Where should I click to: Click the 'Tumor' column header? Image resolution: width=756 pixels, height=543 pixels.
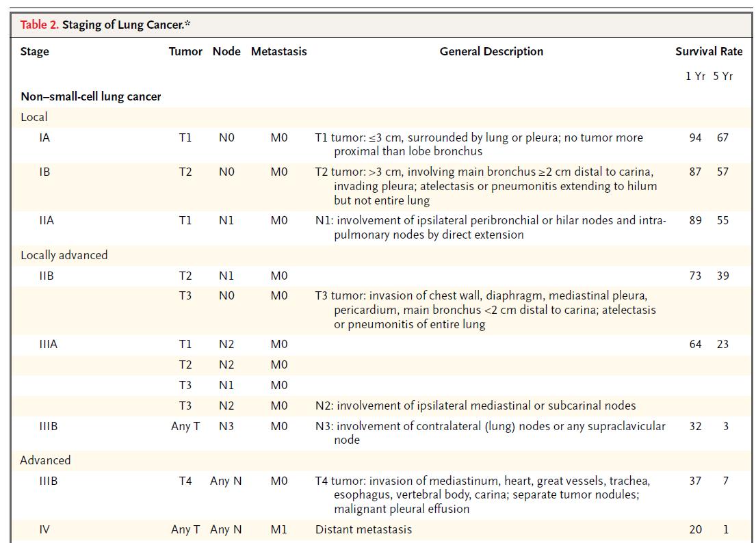185,51
